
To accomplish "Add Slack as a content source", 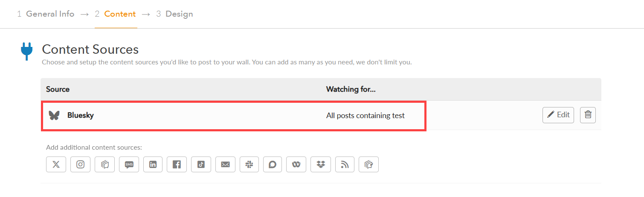I will (x=249, y=165).
